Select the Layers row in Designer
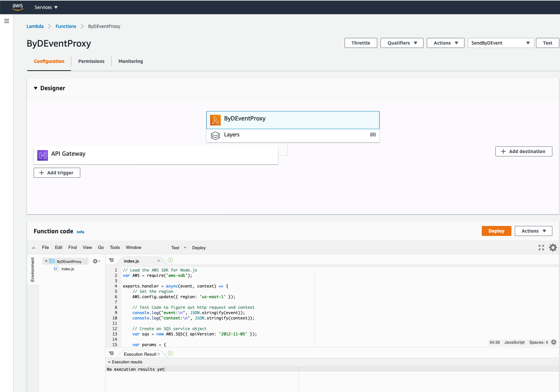560x392 pixels. click(293, 135)
